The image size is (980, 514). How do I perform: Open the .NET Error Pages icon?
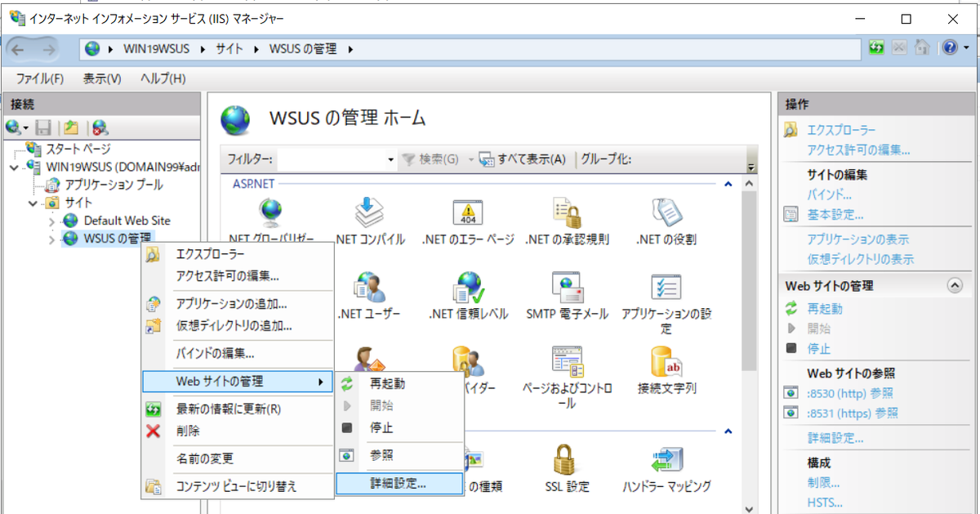(x=468, y=221)
